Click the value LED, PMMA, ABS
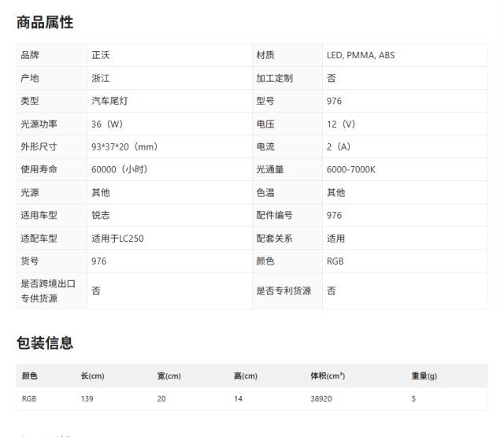Image resolution: width=504 pixels, height=437 pixels. [x=361, y=55]
